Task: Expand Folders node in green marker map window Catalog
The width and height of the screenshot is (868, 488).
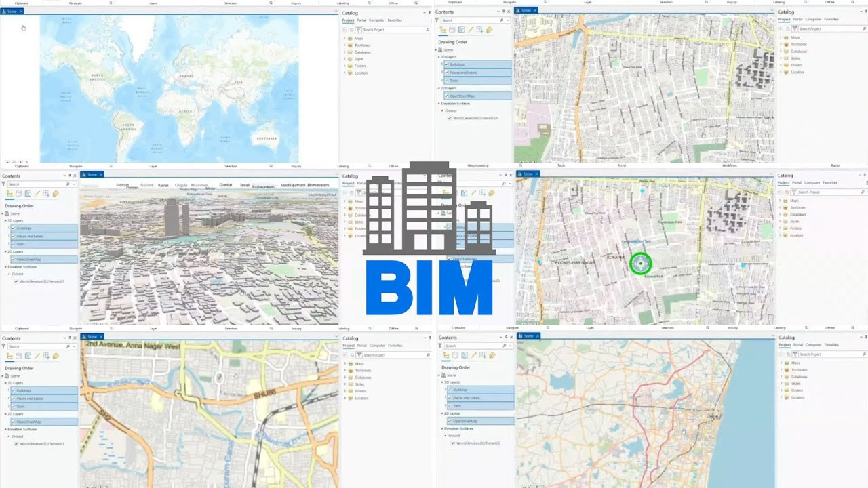Action: pyautogui.click(x=781, y=229)
